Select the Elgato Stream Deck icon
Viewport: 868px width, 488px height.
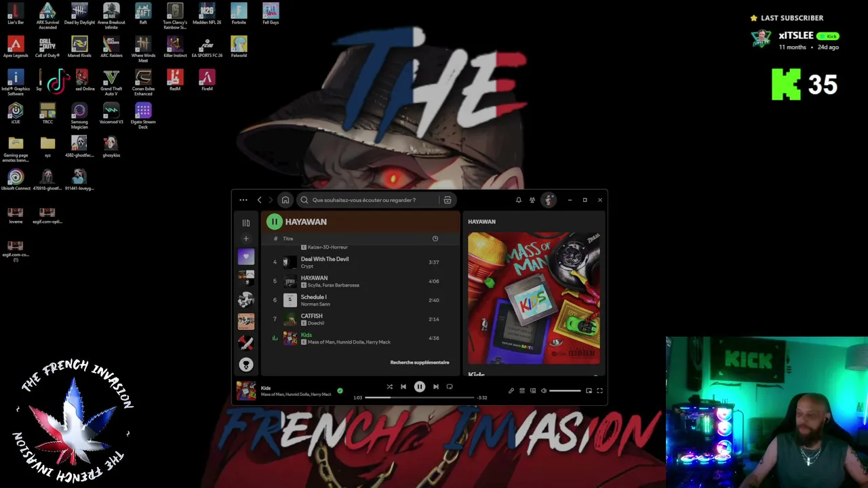pyautogui.click(x=143, y=115)
